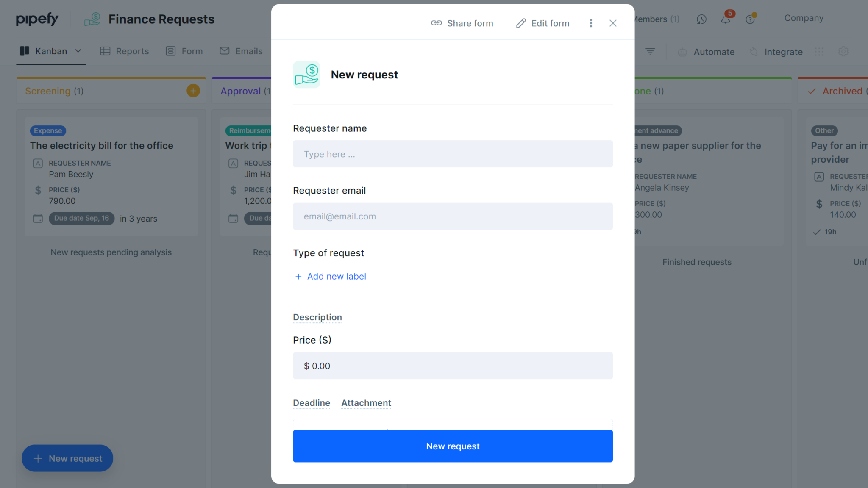Switch to the Reports tab

click(x=125, y=51)
